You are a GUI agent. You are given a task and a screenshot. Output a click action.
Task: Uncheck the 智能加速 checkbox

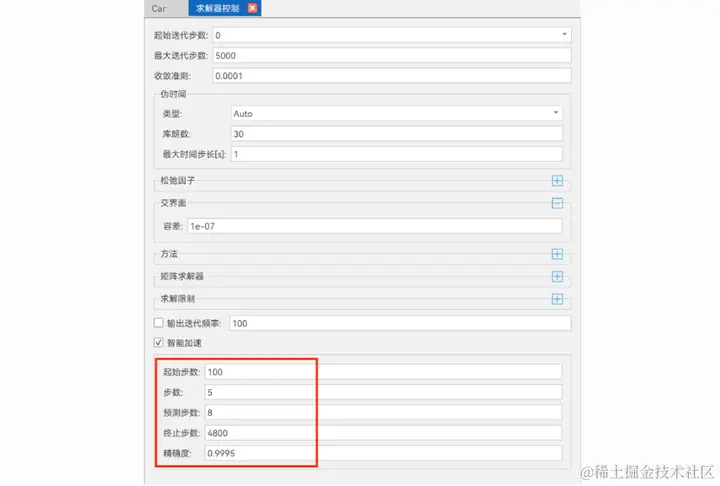point(158,343)
